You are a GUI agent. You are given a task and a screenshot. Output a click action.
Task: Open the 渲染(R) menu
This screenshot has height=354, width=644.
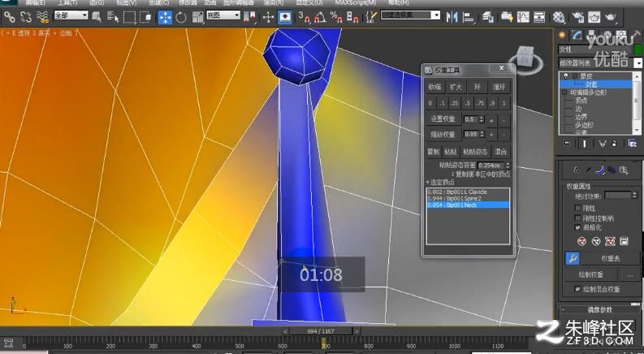274,2
